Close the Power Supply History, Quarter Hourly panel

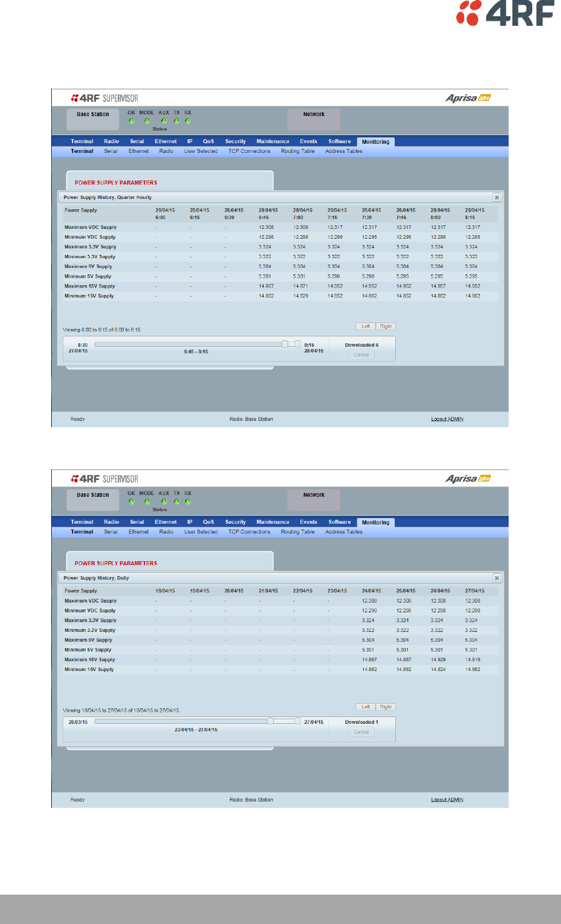coord(497,197)
